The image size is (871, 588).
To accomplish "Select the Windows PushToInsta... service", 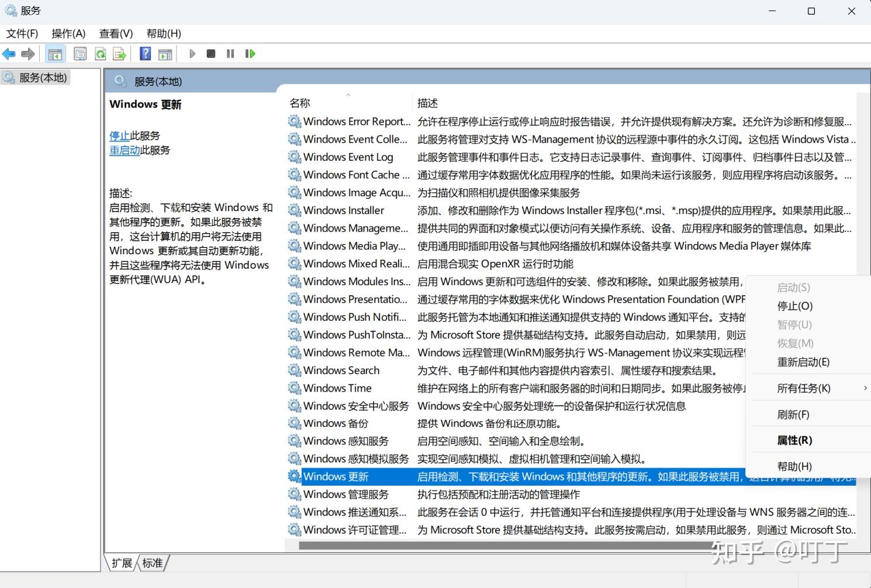I will tap(357, 335).
